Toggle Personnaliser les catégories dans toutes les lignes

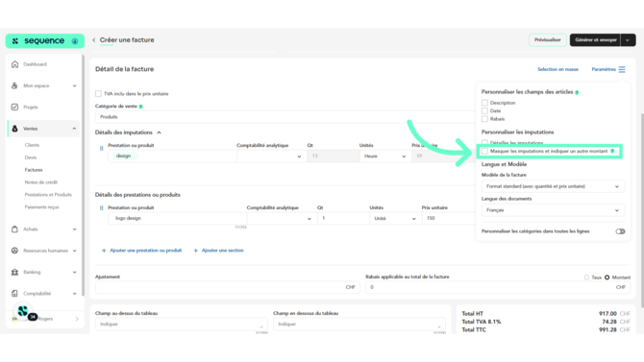[620, 231]
